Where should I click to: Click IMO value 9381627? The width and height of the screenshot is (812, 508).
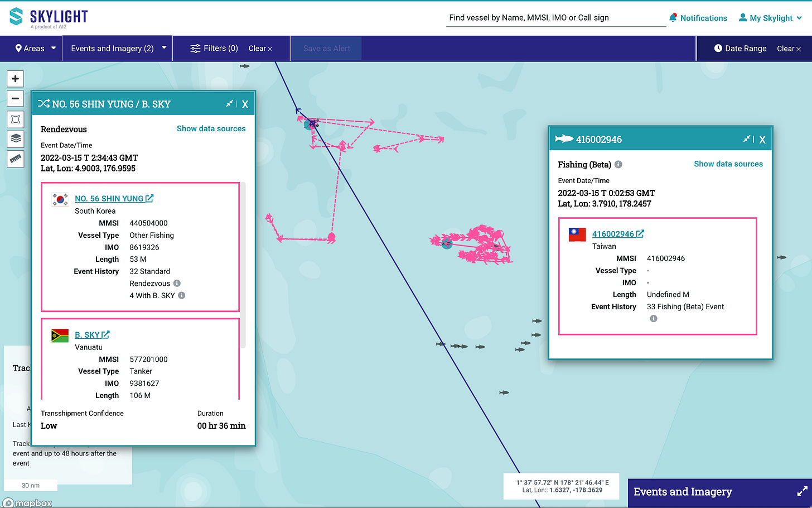click(x=144, y=384)
